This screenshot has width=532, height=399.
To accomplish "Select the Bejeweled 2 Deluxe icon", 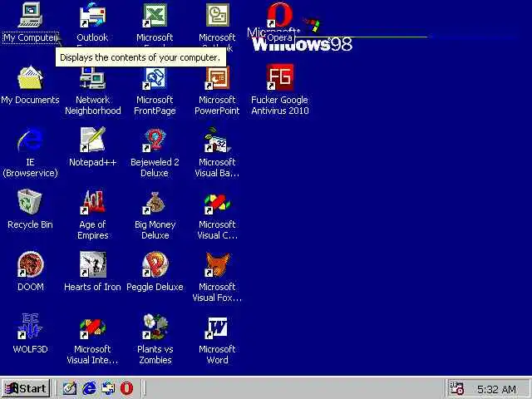I will tap(155, 140).
